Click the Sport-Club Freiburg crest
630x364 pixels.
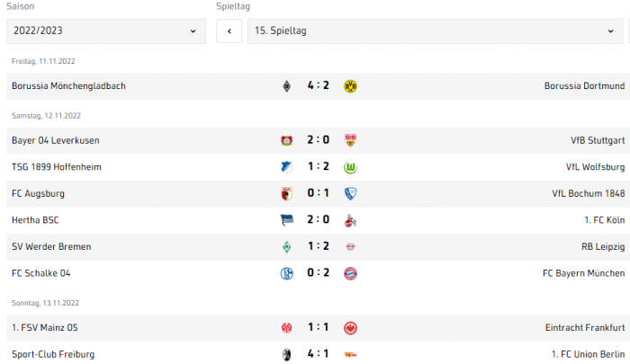click(x=287, y=354)
